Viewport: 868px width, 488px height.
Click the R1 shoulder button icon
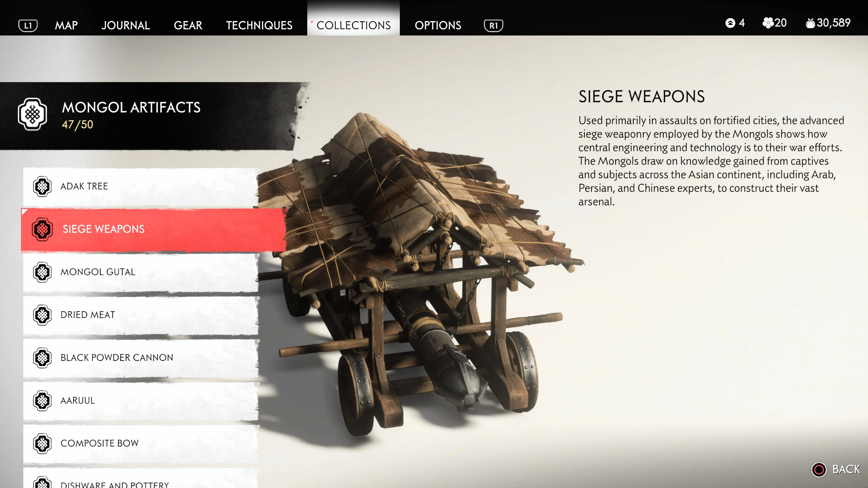pyautogui.click(x=493, y=26)
